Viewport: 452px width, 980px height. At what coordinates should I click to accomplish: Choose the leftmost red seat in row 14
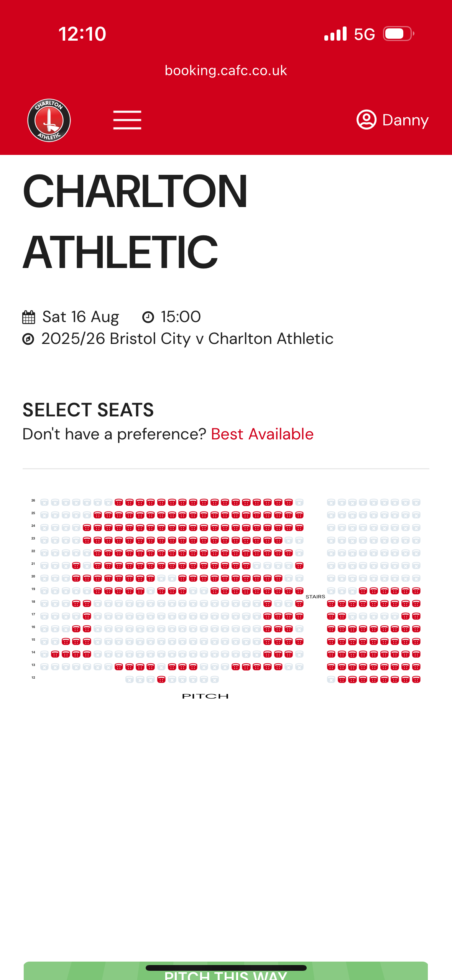click(55, 654)
